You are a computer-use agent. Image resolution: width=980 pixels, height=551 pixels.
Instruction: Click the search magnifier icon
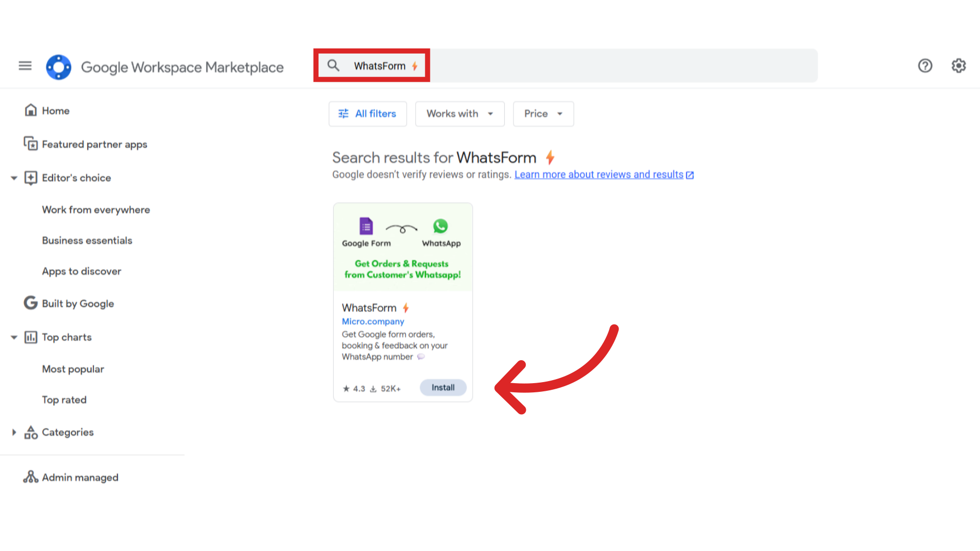click(x=333, y=65)
